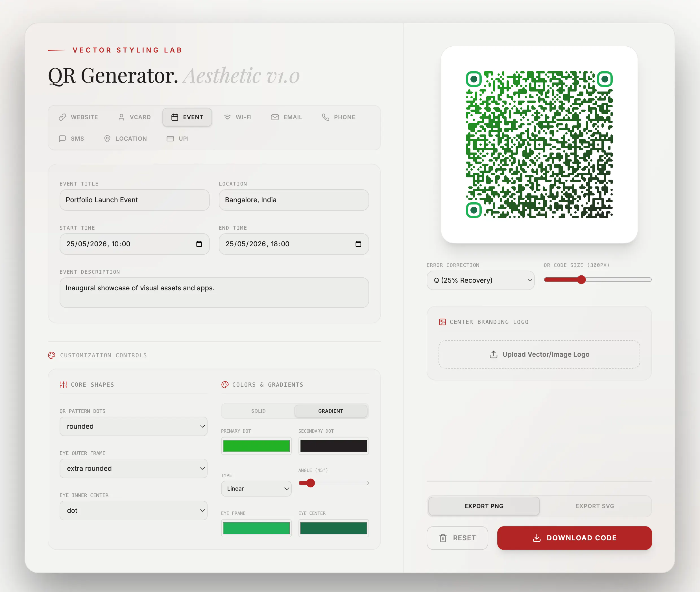The image size is (700, 592).
Task: Click the Event Description text area
Action: pos(214,293)
